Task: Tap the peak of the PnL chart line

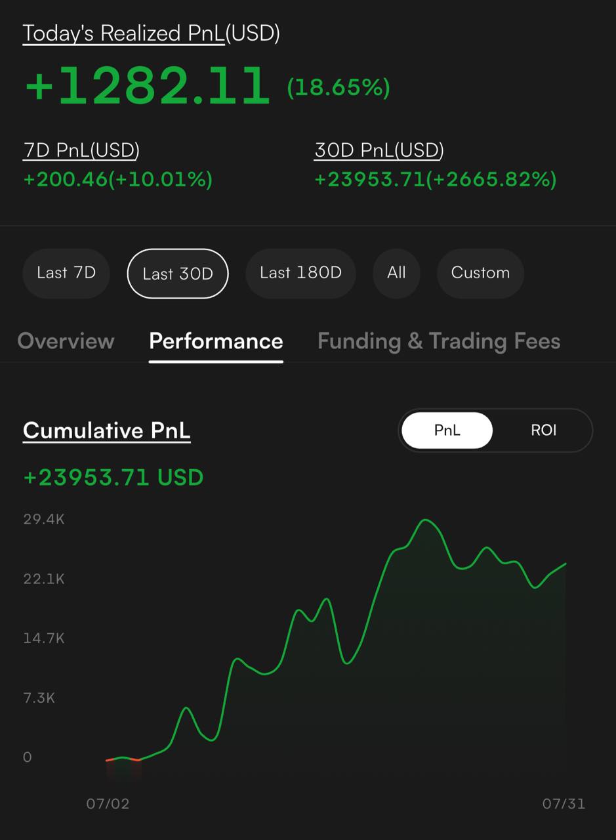Action: pyautogui.click(x=426, y=520)
